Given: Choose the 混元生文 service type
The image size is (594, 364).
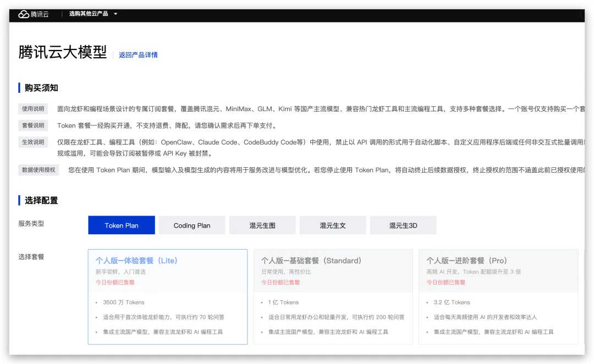Looking at the screenshot, I should (x=333, y=225).
